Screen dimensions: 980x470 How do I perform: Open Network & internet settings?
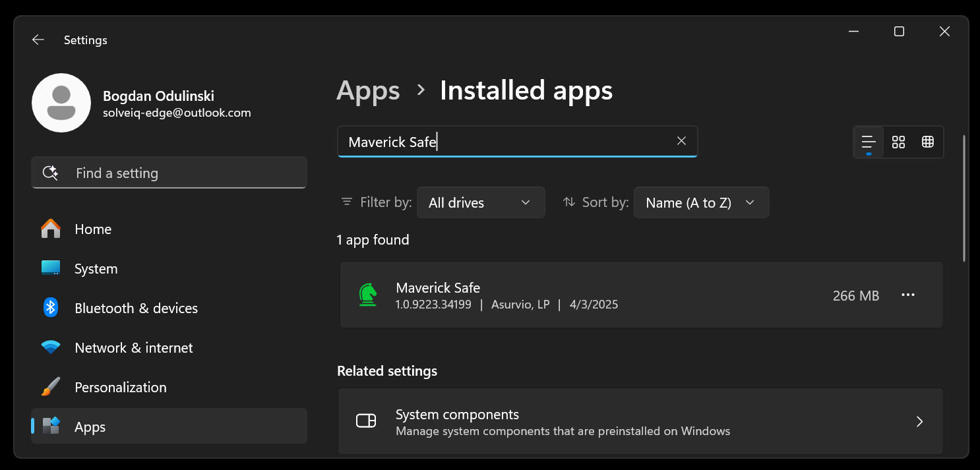(x=169, y=348)
